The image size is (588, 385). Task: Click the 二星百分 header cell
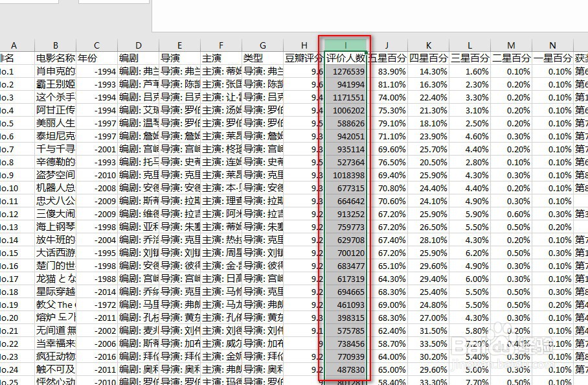511,58
